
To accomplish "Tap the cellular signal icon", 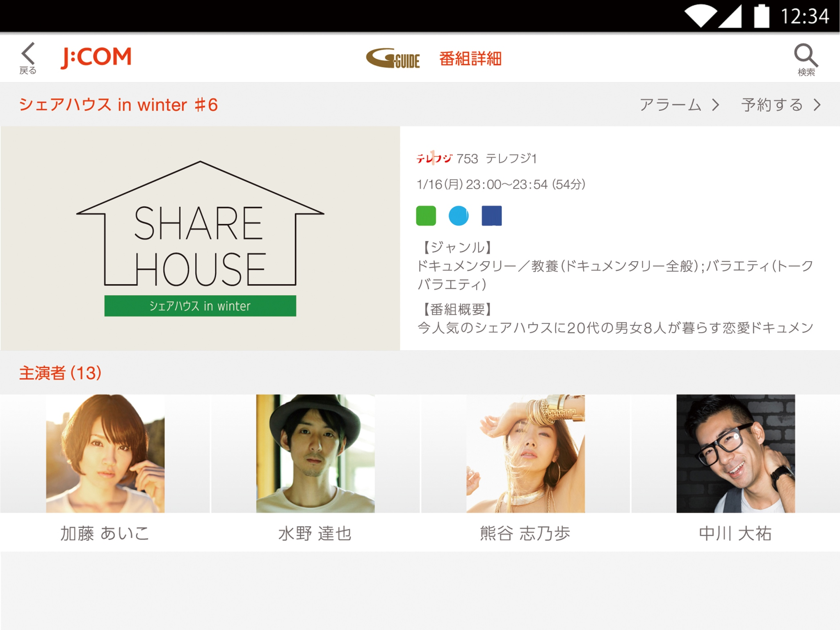I will tap(730, 16).
